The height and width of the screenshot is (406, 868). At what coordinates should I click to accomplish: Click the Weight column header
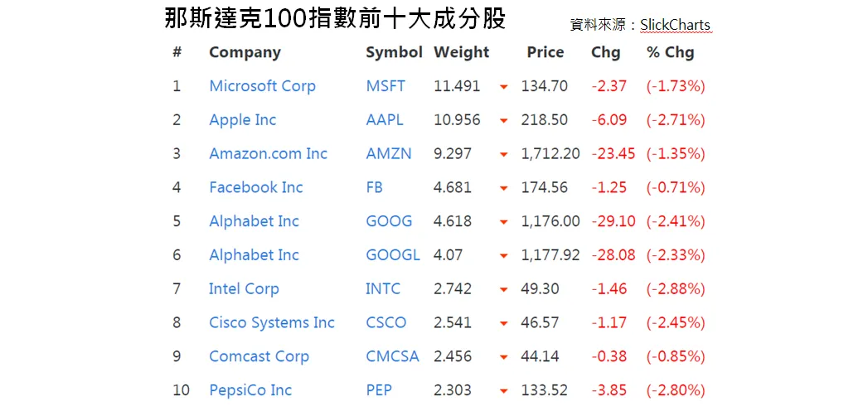coord(461,52)
